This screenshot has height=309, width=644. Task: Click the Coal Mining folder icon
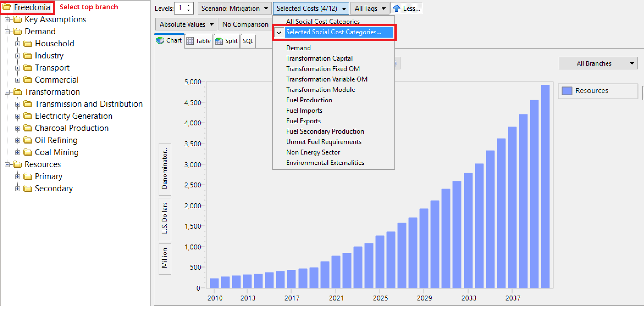coord(28,152)
